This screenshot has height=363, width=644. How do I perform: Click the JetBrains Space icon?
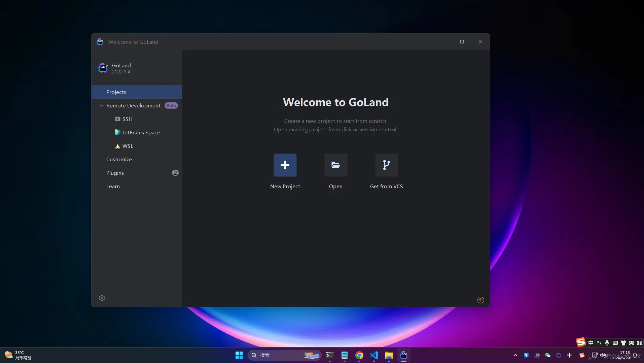pos(117,132)
